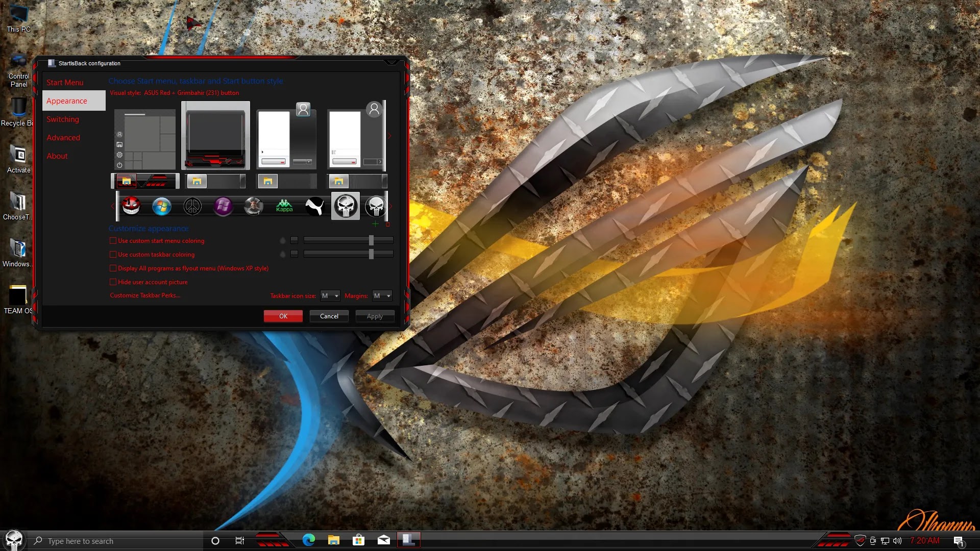Expand the Margins dropdown
Viewport: 980px width, 551px height.
(x=382, y=296)
